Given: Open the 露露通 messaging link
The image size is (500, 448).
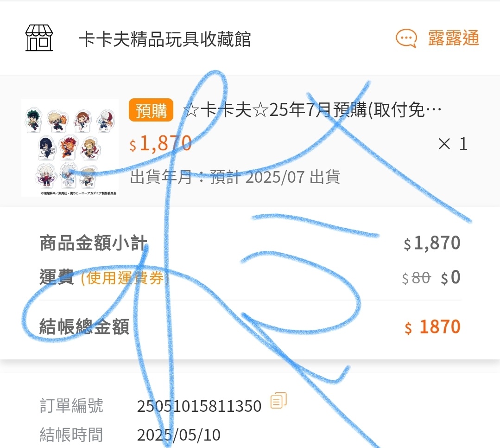Looking at the screenshot, I should (454, 38).
